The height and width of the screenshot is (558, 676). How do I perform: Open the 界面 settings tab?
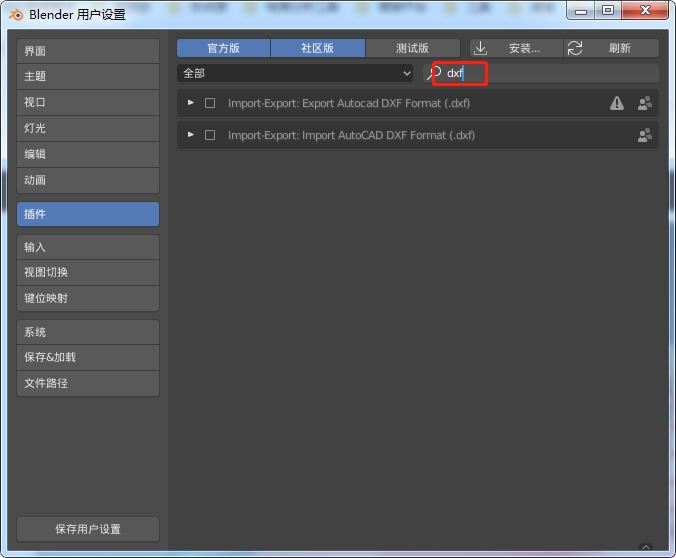pos(88,51)
